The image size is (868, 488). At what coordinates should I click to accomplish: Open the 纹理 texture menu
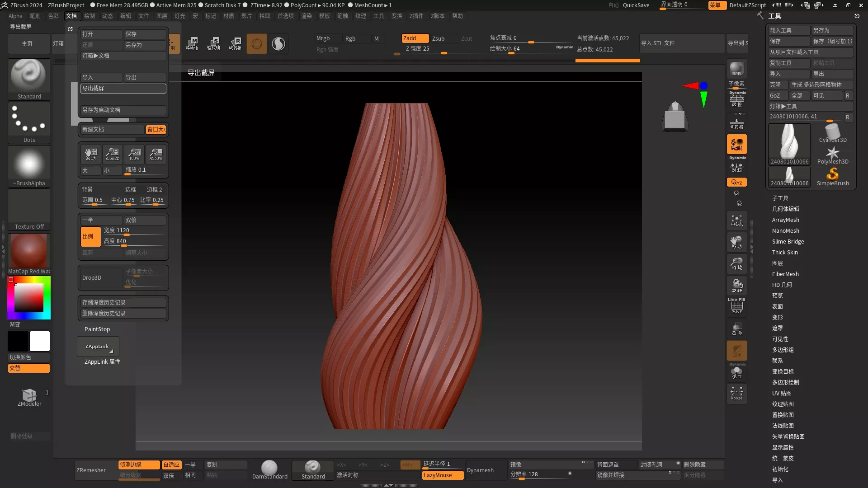coord(361,16)
